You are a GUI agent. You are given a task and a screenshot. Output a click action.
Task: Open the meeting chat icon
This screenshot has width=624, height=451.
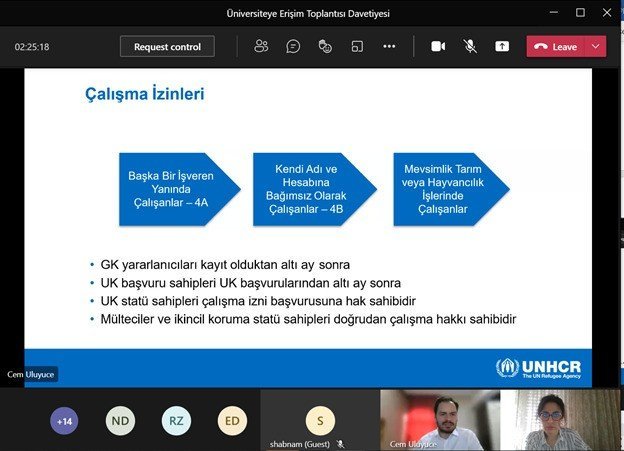click(x=293, y=46)
